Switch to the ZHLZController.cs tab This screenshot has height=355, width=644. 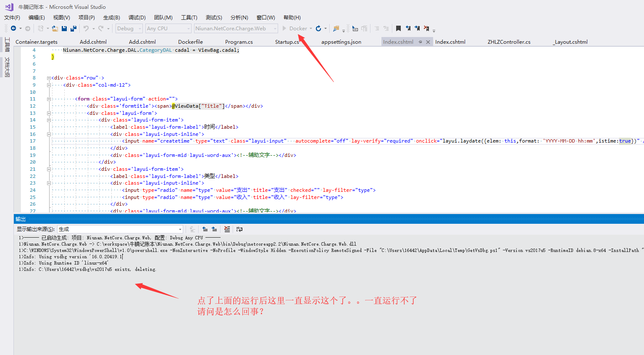click(x=509, y=42)
